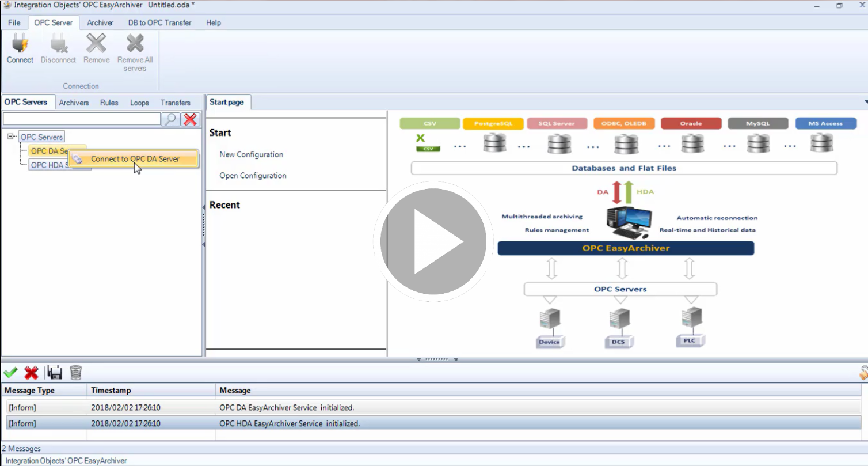Click the search magnifier icon in server panel
868x466 pixels.
pyautogui.click(x=170, y=119)
